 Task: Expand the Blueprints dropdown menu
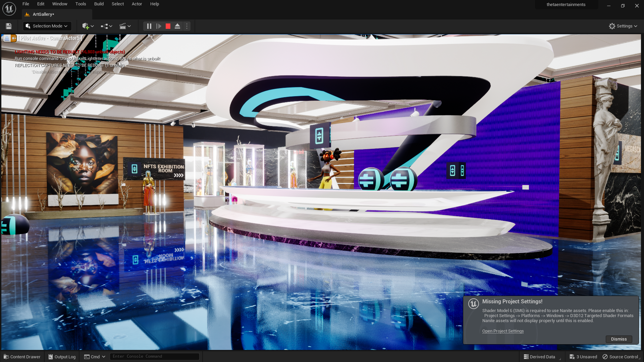point(106,26)
